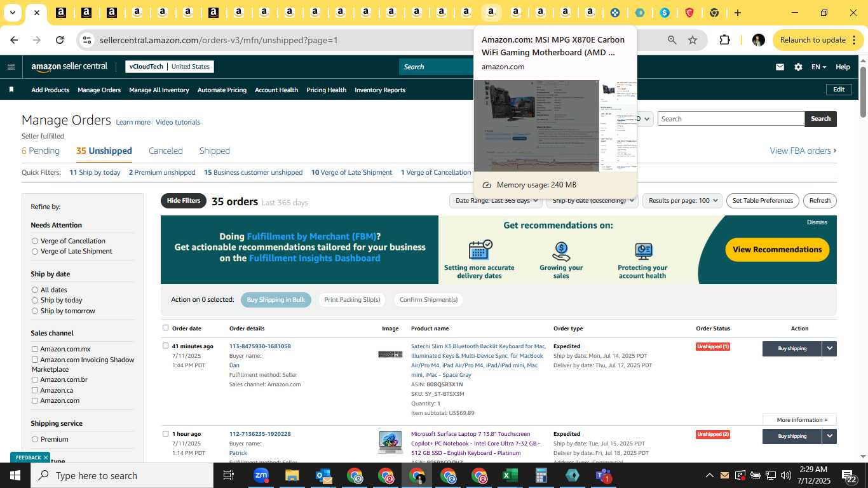The width and height of the screenshot is (868, 488).
Task: Open the Ship-by date sort dropdown
Action: [592, 201]
